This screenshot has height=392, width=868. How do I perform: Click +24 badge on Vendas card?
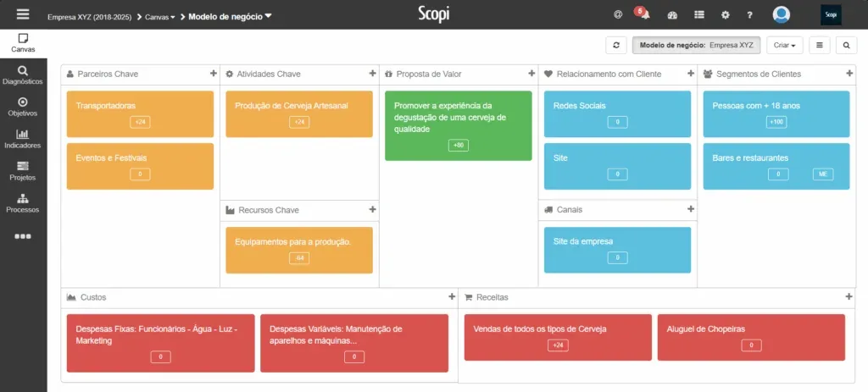pos(558,345)
